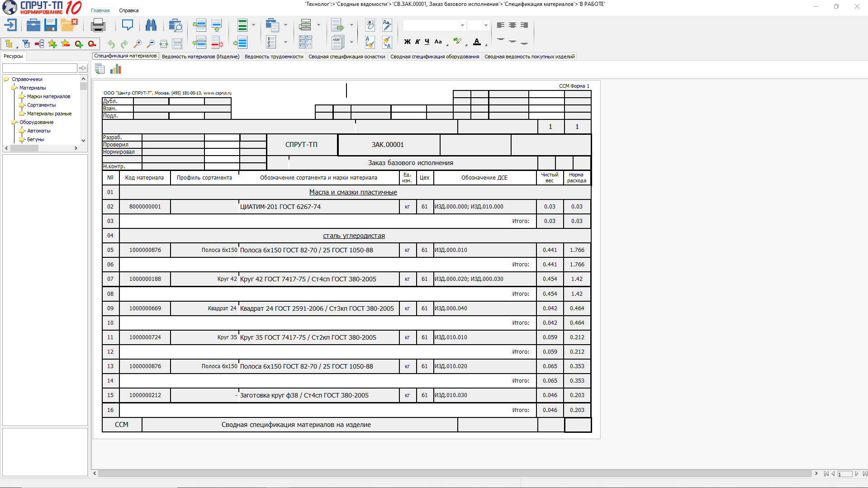Viewport: 868px width, 488px height.
Task: Open the font size dropdown
Action: coord(486,25)
